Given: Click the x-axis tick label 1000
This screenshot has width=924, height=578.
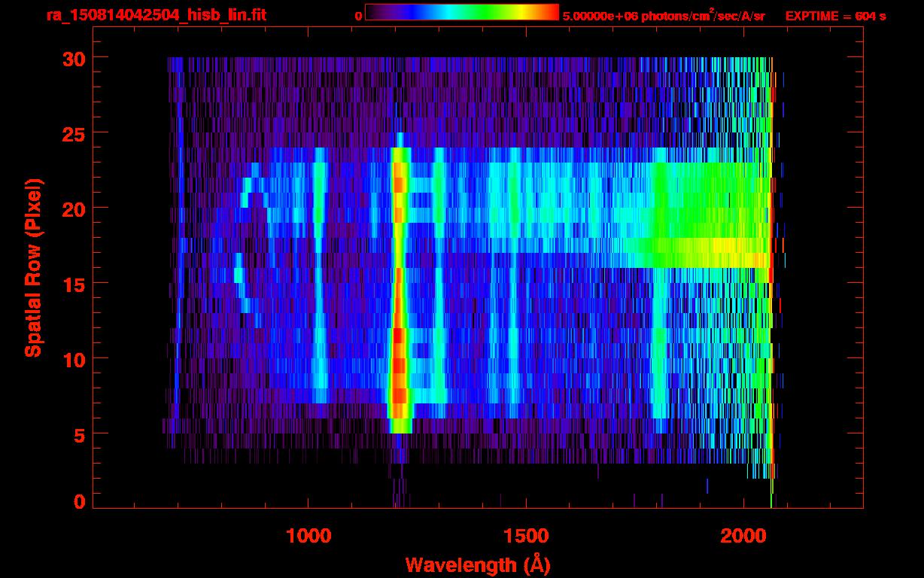Looking at the screenshot, I should [x=309, y=535].
